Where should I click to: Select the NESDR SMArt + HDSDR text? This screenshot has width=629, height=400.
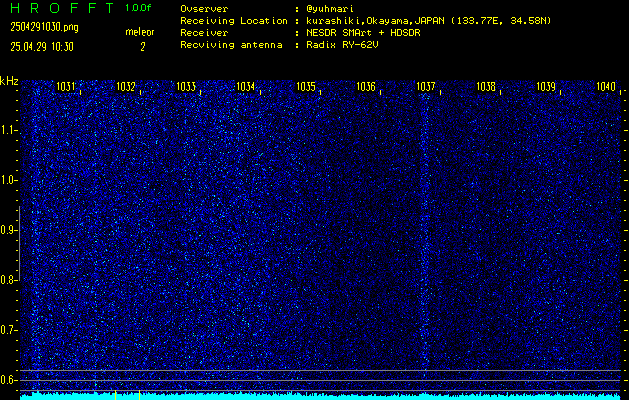[363, 33]
